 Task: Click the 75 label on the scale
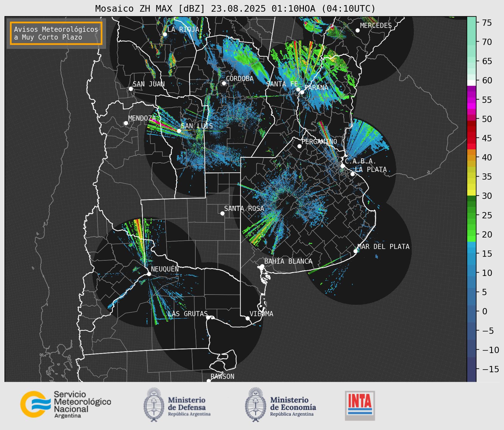(487, 23)
